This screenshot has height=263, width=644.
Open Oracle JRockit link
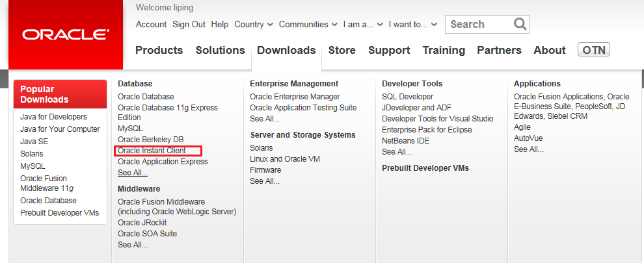point(142,223)
